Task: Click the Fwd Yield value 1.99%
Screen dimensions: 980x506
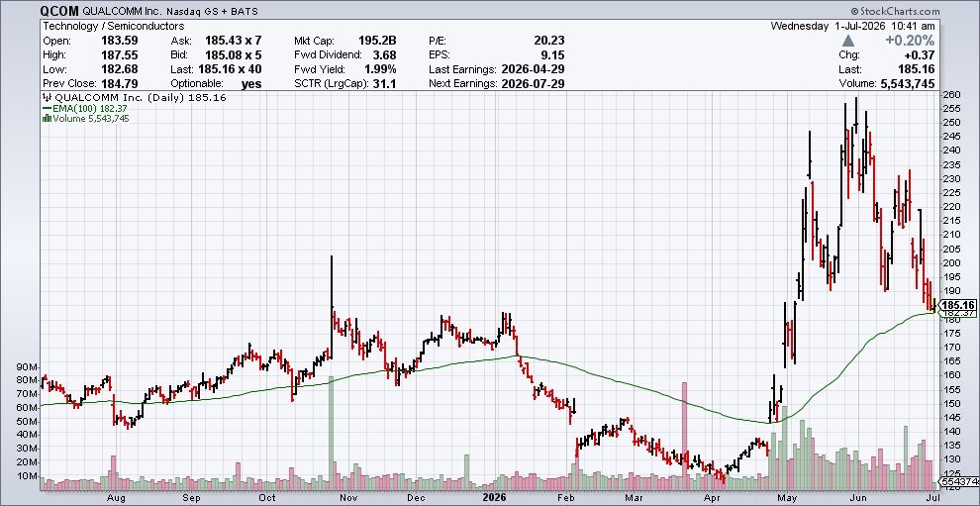Action: pos(381,69)
